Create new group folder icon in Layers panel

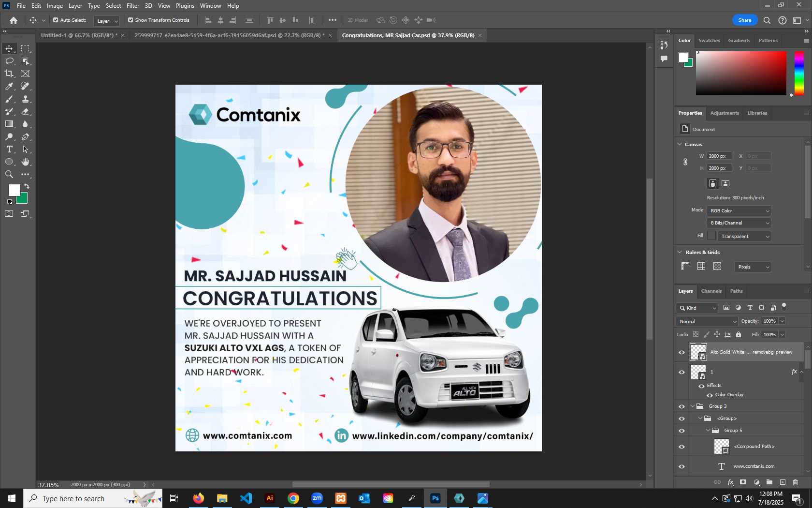click(769, 482)
